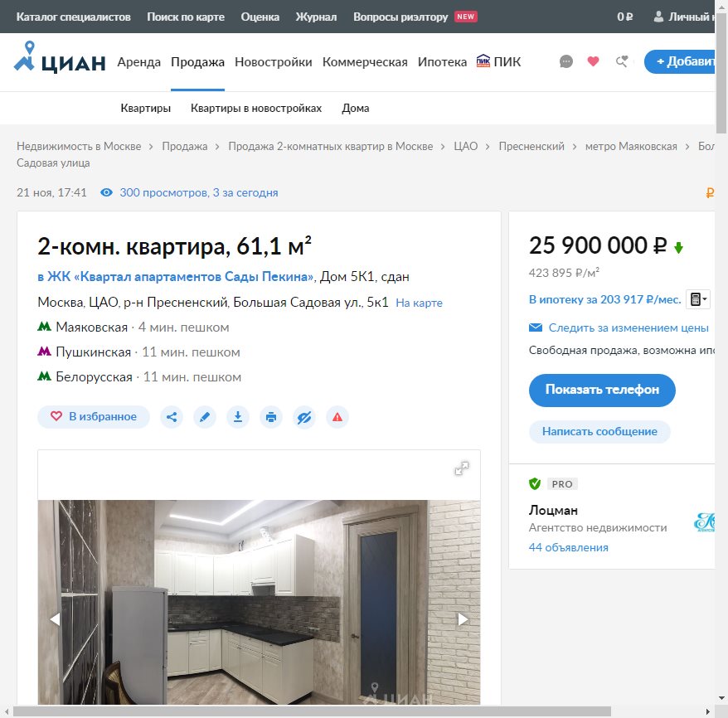Show previous photo with left arrow
The width and height of the screenshot is (728, 718).
(55, 619)
